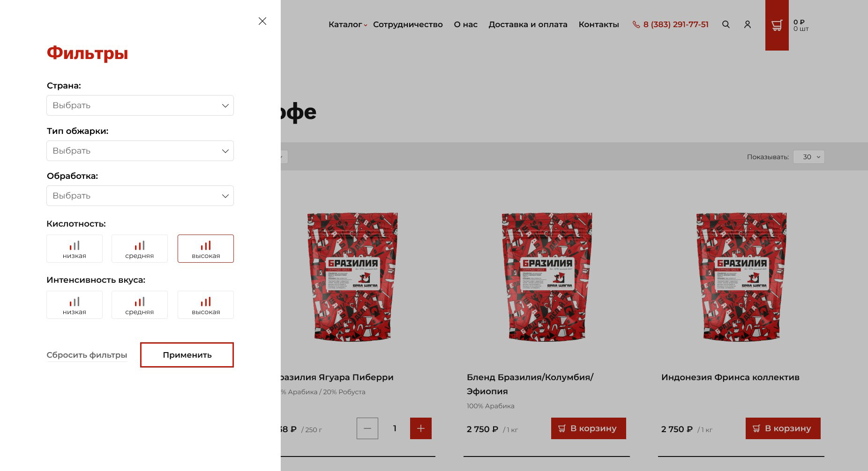Expand the Тип обжарки dropdown
The width and height of the screenshot is (868, 471).
tap(140, 151)
